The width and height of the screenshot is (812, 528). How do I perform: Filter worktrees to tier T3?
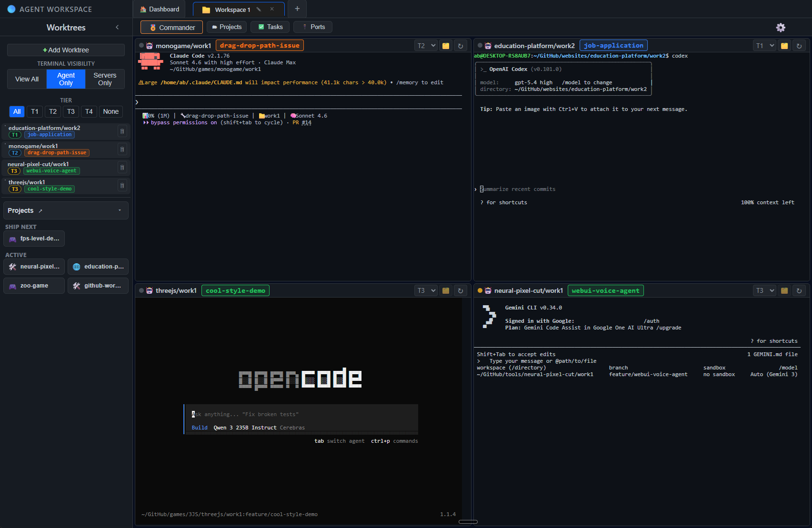tap(70, 111)
